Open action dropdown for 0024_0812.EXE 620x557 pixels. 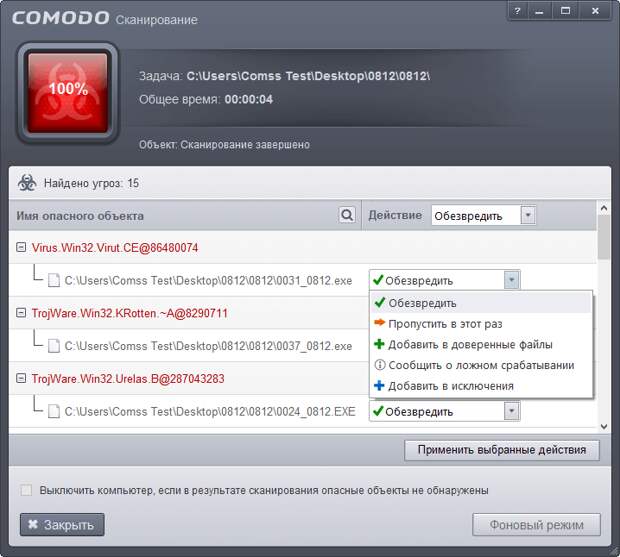512,411
